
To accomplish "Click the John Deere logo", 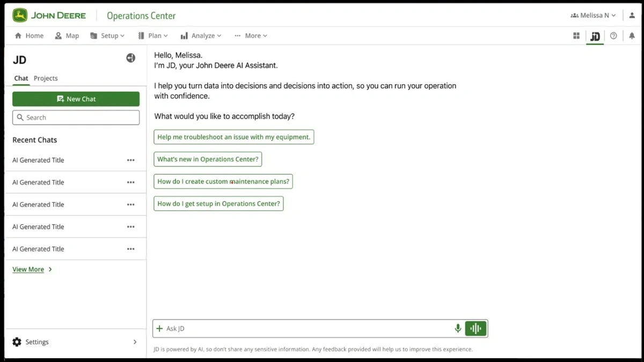I will point(49,15).
